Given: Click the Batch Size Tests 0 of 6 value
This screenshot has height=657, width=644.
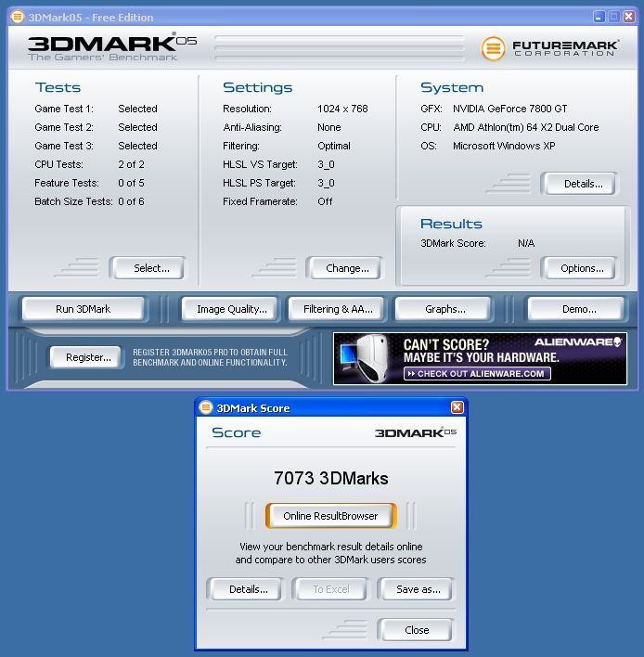Looking at the screenshot, I should (x=131, y=201).
